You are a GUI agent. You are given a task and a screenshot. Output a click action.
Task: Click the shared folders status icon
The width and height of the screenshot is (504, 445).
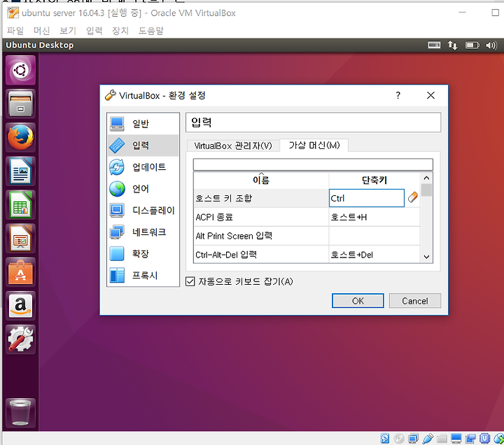pyautogui.click(x=442, y=439)
